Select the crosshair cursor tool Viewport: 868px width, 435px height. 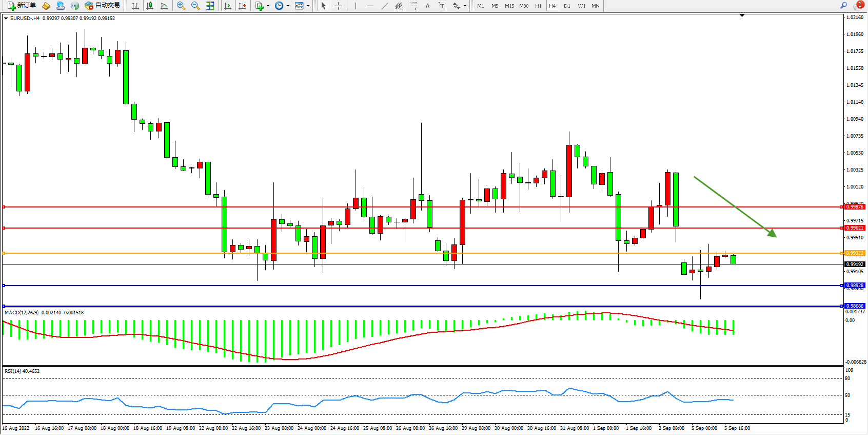click(338, 6)
